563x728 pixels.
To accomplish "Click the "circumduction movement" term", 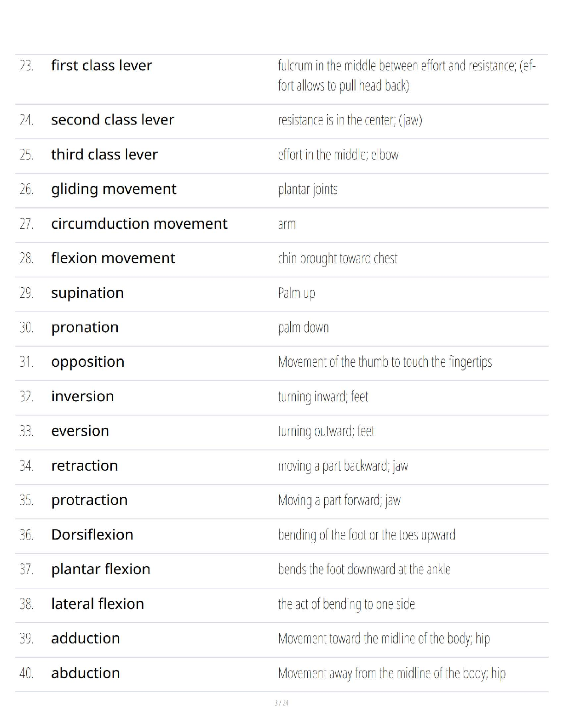I will 139,224.
